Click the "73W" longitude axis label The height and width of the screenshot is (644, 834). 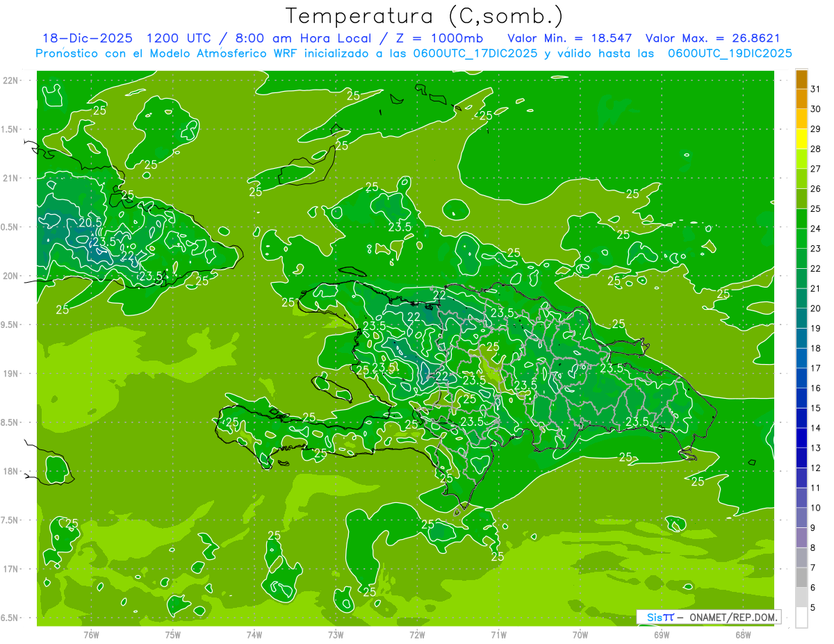click(336, 634)
